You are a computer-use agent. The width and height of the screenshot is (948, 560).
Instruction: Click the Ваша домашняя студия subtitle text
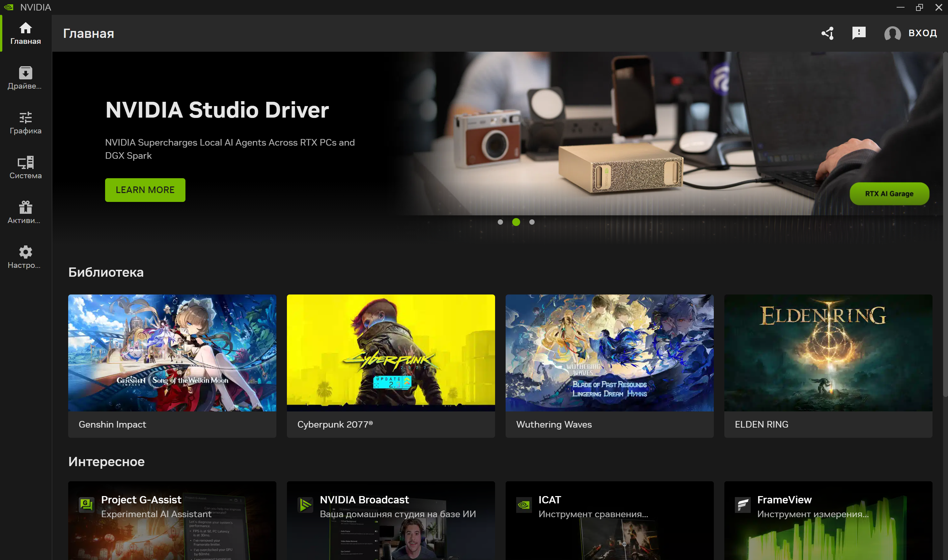pos(398,514)
